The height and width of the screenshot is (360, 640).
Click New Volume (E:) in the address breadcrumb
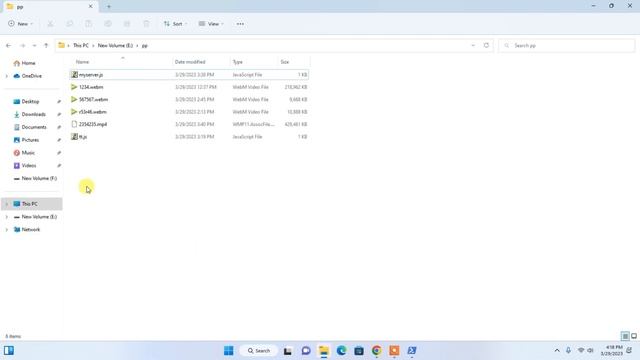(x=115, y=45)
